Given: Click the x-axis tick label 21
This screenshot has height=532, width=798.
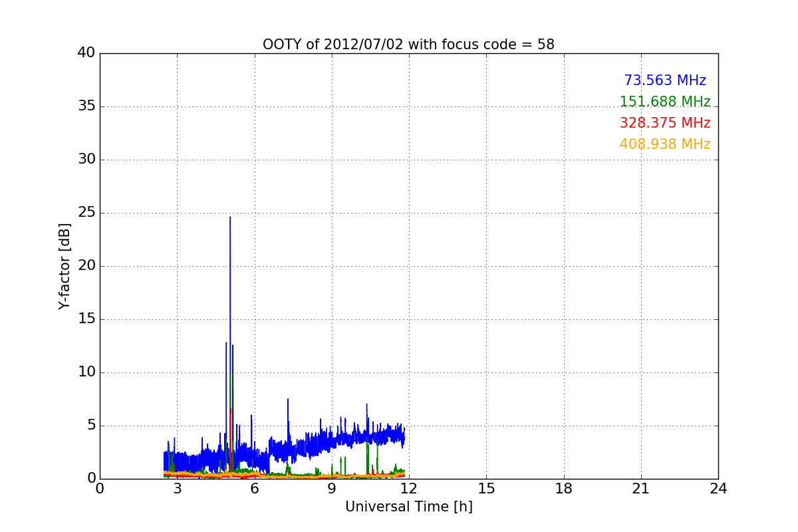Looking at the screenshot, I should tap(641, 489).
